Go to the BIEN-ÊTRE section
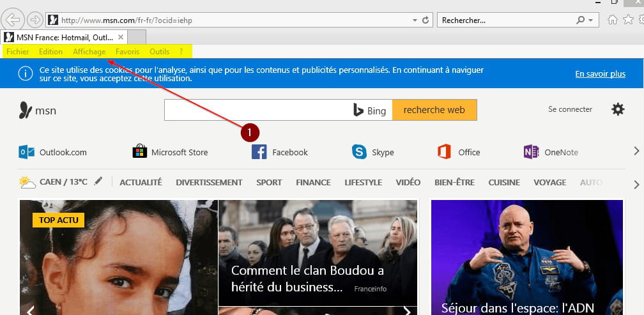The image size is (644, 315). coord(455,182)
